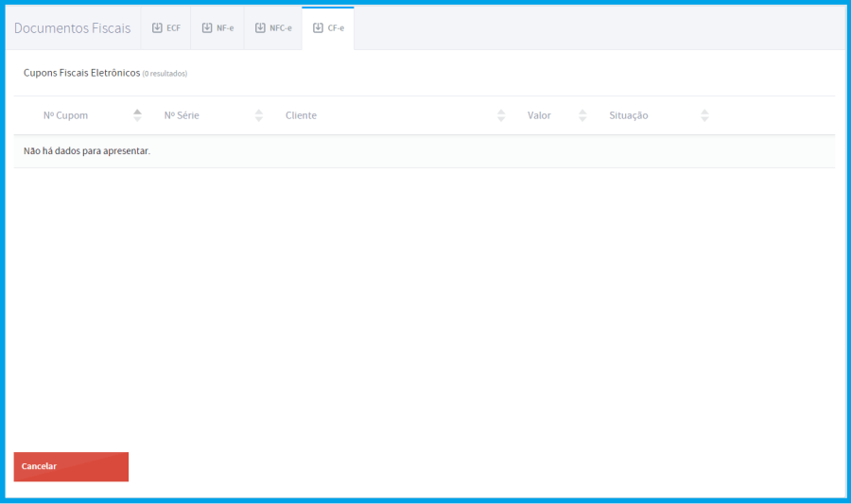
Task: Click the Valor column header
Action: [x=539, y=115]
